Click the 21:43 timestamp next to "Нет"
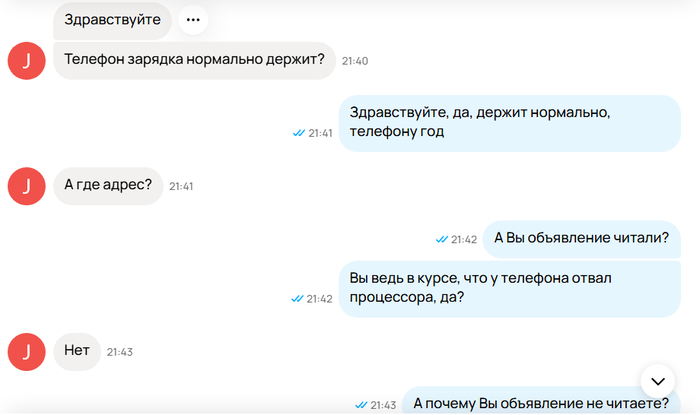Screen dimensions: 700x415 (x=120, y=352)
